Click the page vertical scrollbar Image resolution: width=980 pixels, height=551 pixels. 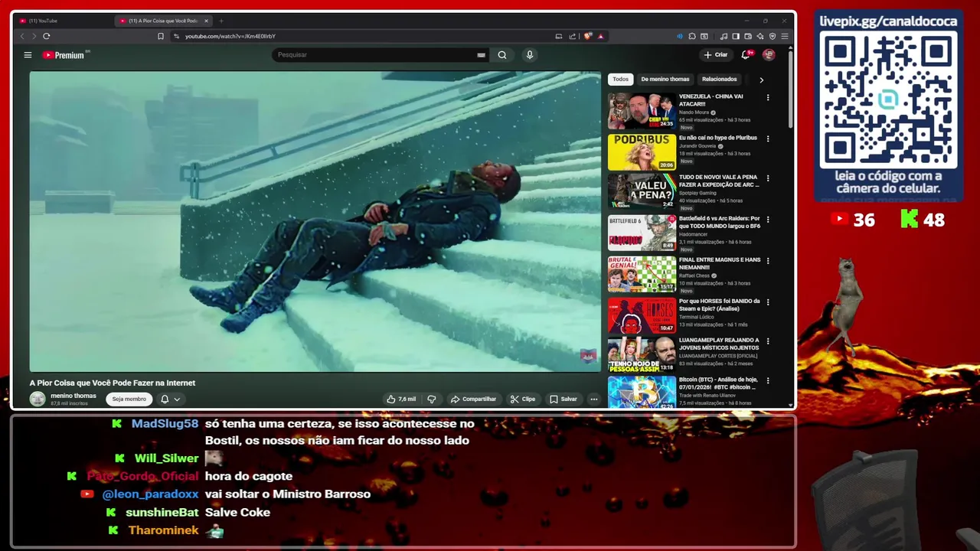tap(790, 88)
